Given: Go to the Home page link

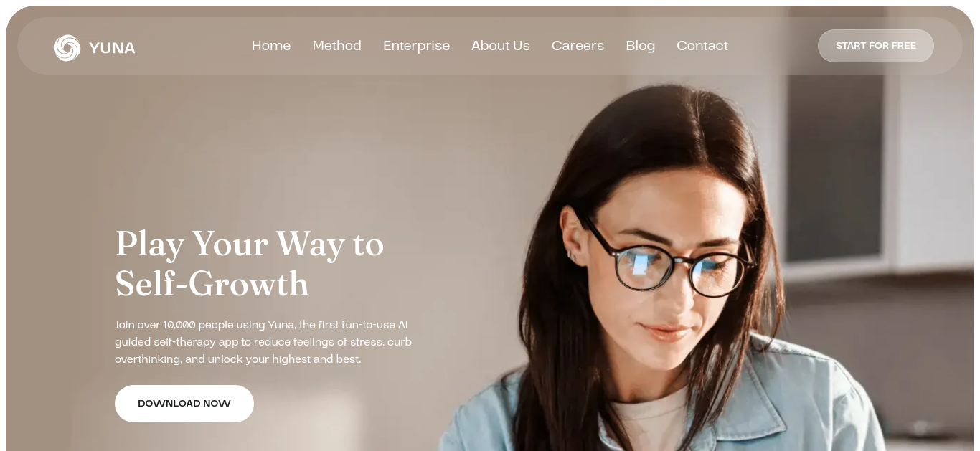Looking at the screenshot, I should click(271, 46).
